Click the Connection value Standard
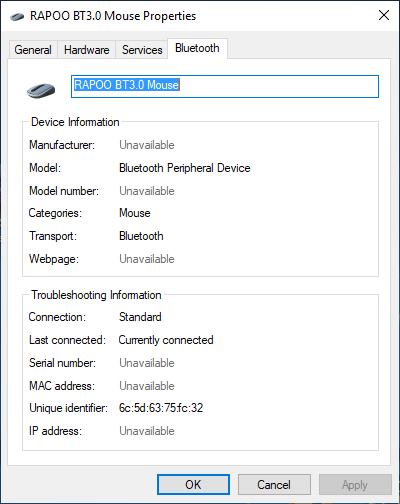The image size is (400, 504). (140, 317)
